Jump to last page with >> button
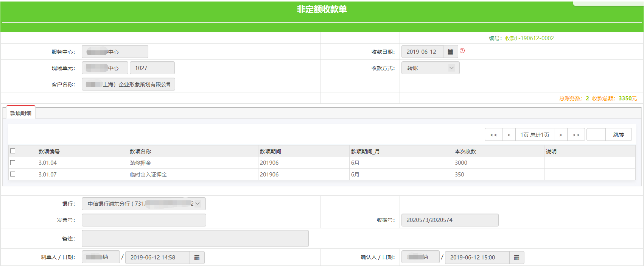Viewport: 644px width, 267px height. pos(576,135)
